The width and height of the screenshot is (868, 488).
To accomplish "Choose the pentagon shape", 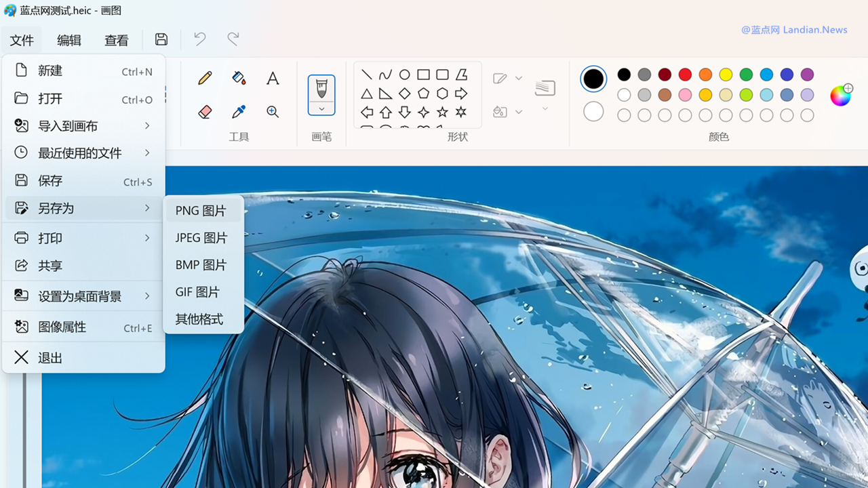I will 424,94.
